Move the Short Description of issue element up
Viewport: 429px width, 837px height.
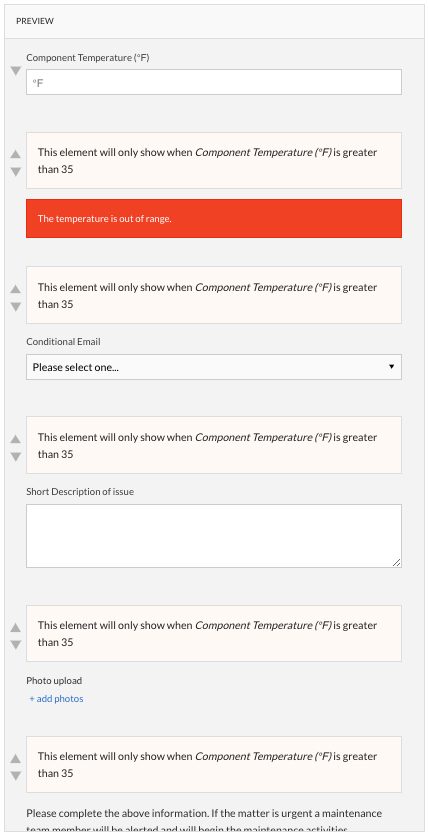point(16,439)
